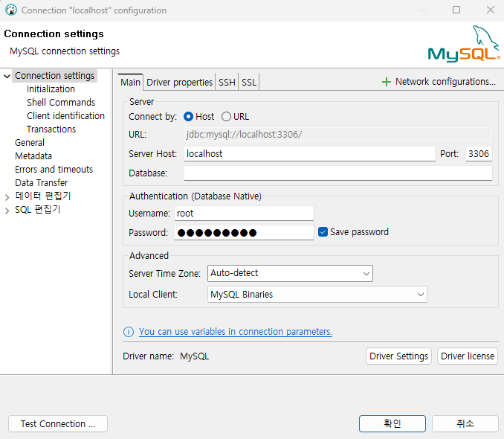Select the URL radio button
The width and height of the screenshot is (504, 439).
pos(226,117)
